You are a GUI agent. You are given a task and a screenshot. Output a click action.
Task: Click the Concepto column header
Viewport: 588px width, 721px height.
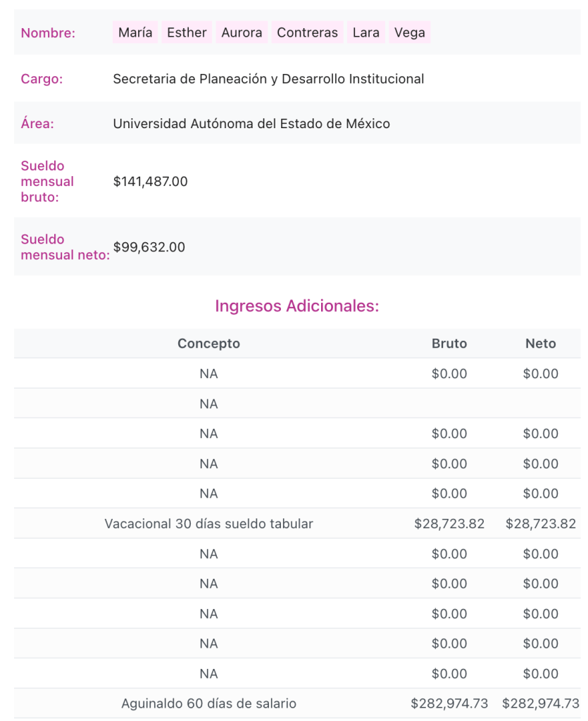tap(208, 344)
